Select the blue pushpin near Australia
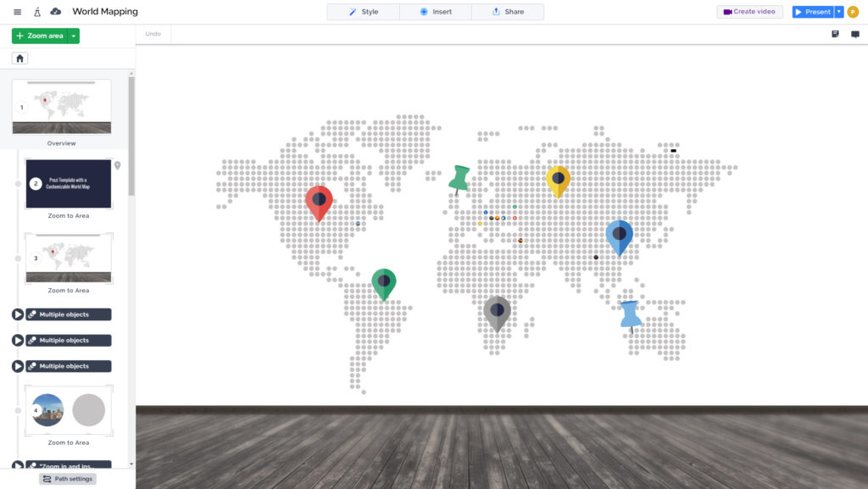This screenshot has height=489, width=868. tap(629, 314)
